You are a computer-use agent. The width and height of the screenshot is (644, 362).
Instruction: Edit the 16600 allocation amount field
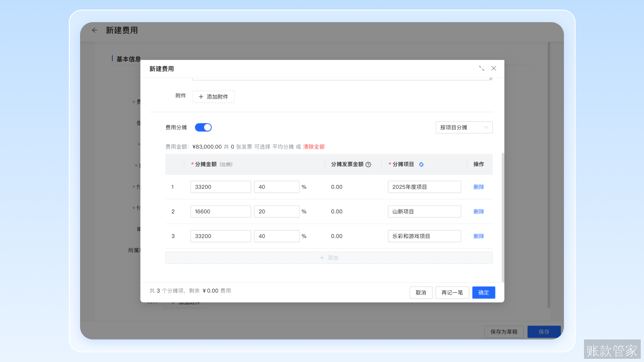click(x=220, y=211)
